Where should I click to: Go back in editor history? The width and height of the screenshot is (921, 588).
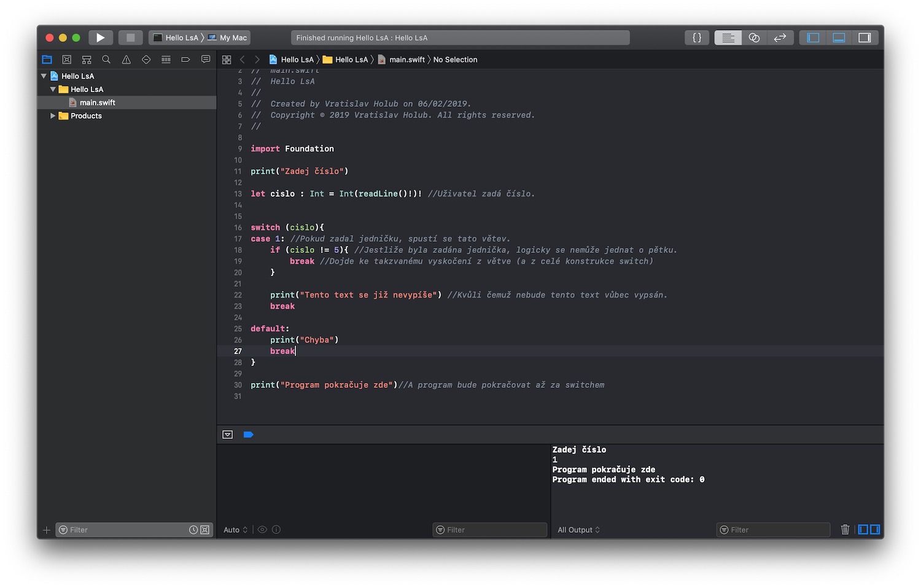(242, 60)
